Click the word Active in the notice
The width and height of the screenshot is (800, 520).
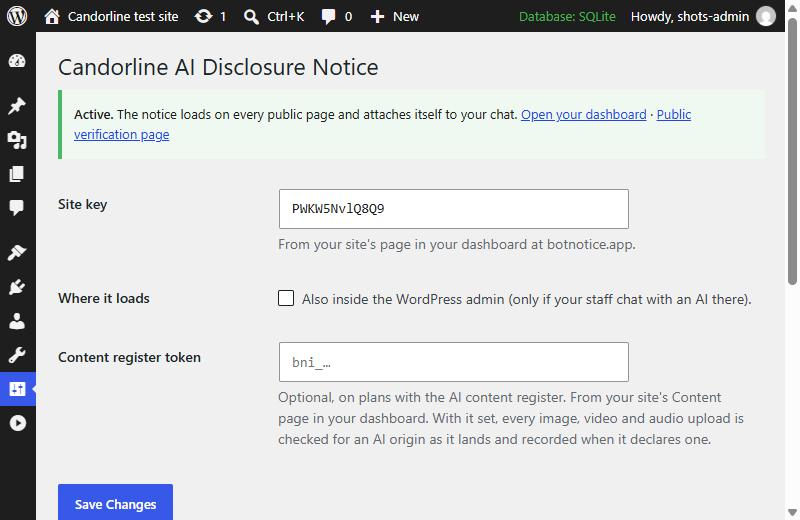93,114
